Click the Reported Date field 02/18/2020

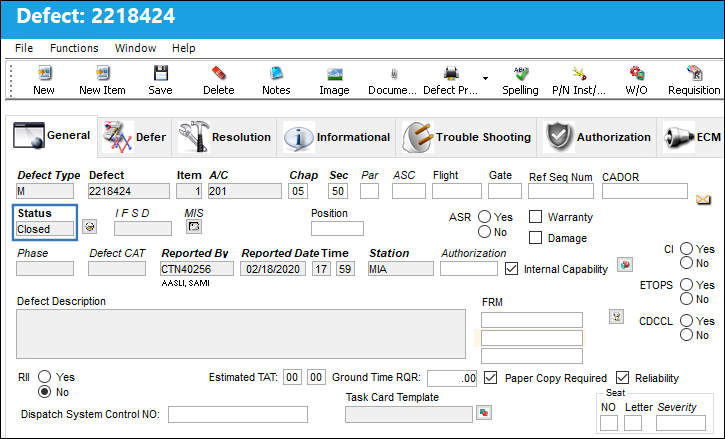pos(272,269)
